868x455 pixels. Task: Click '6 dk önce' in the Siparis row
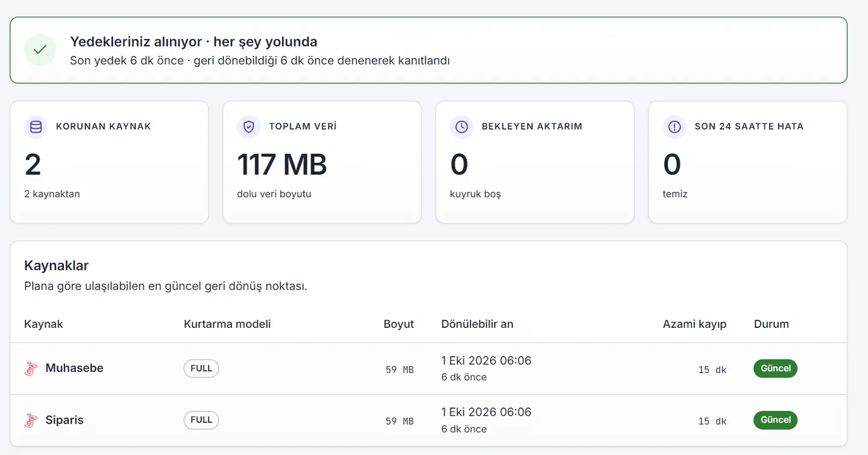click(x=464, y=429)
